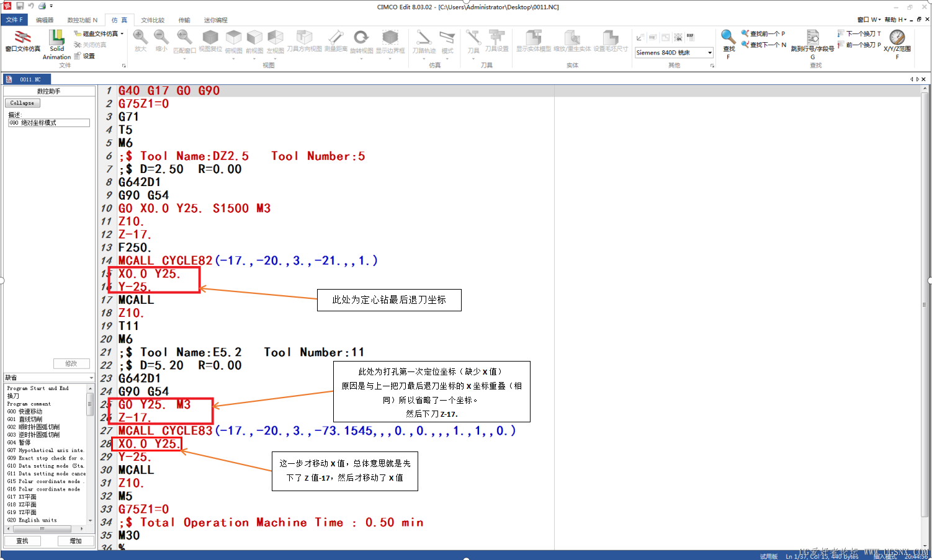Open the 文件 F file menu
This screenshot has height=560, width=932.
14,20
